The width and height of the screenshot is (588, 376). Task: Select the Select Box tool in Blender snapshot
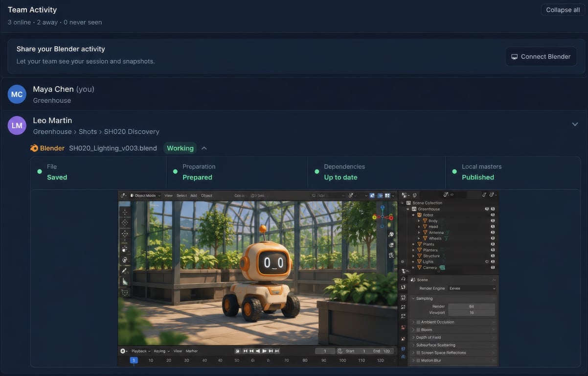point(125,212)
